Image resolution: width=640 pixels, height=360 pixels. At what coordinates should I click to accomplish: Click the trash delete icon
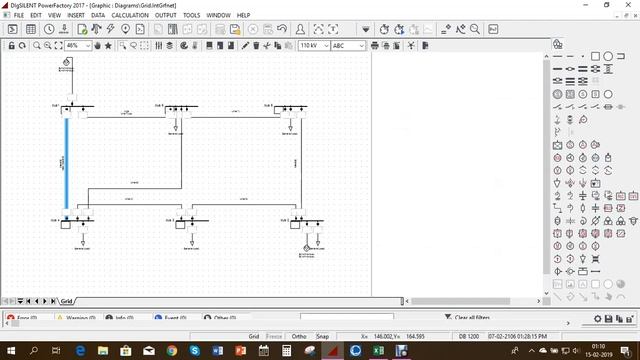[256, 46]
